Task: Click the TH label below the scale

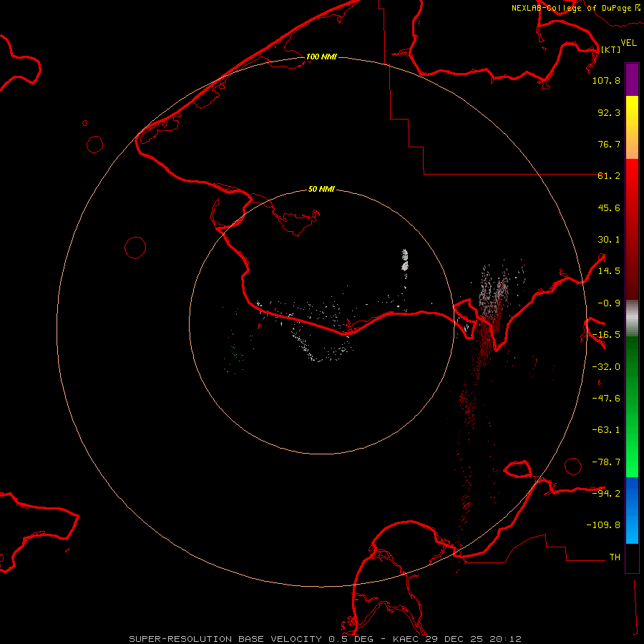Action: 614,557
